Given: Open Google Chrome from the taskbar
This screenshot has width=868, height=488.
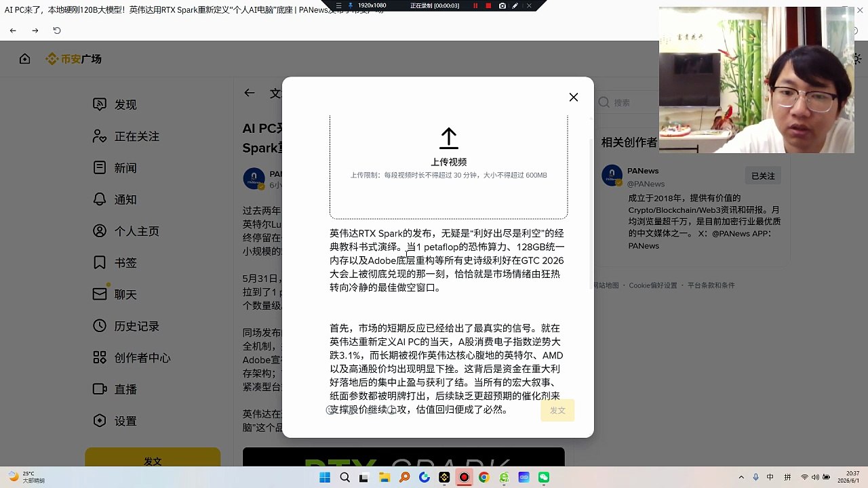Looking at the screenshot, I should click(x=484, y=477).
